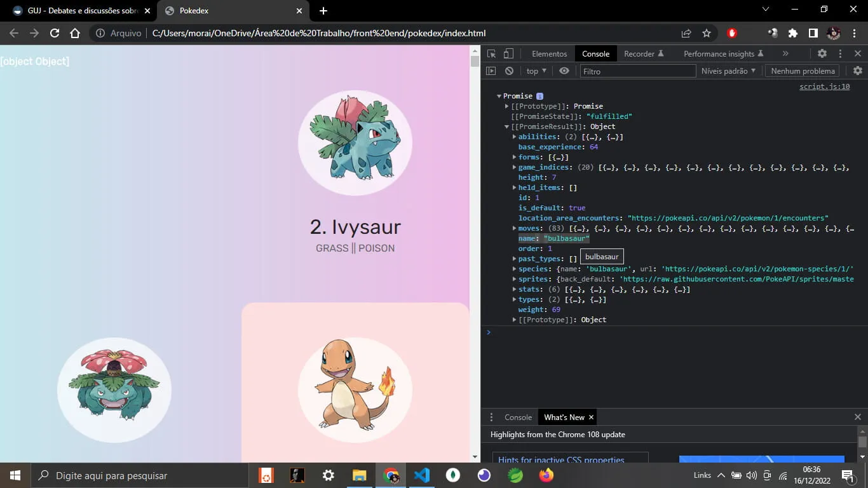Reload the Pokedex page

(55, 33)
